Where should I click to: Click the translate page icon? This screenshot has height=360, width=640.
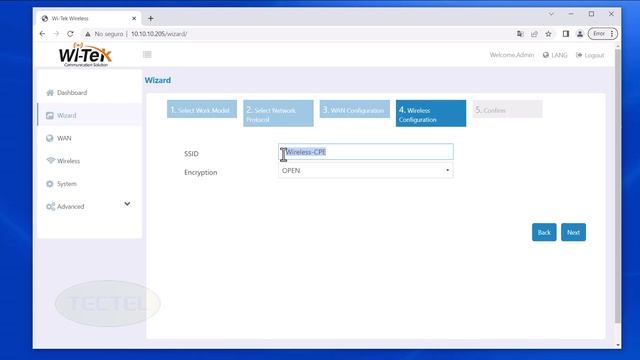[520, 34]
